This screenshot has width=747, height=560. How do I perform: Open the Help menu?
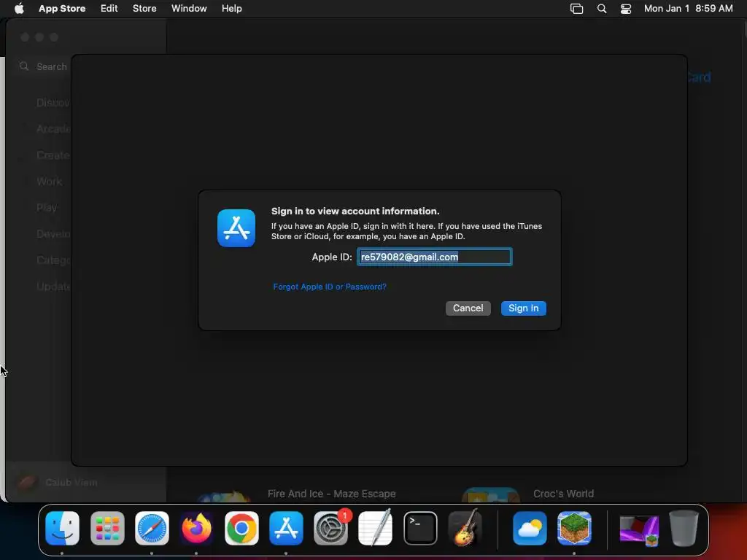tap(231, 9)
